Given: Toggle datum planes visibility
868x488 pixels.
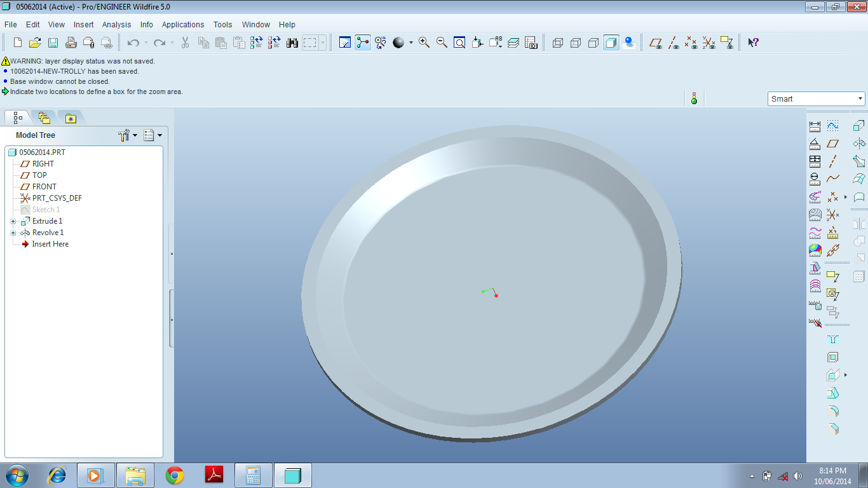Looking at the screenshot, I should pyautogui.click(x=656, y=43).
